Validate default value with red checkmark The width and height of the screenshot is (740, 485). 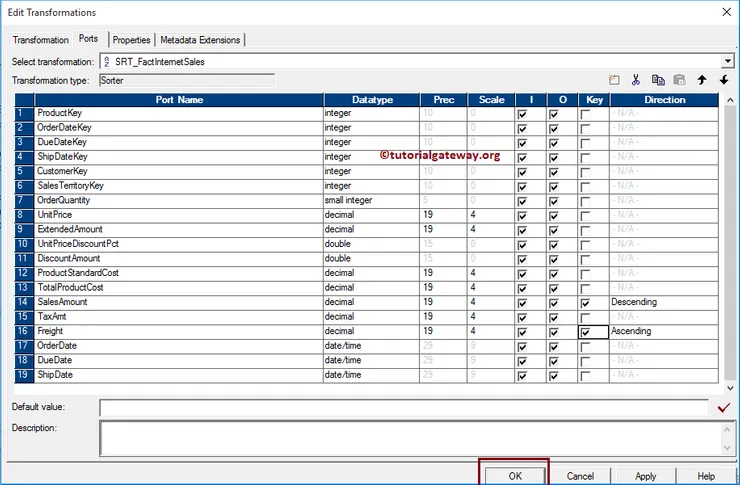[723, 408]
